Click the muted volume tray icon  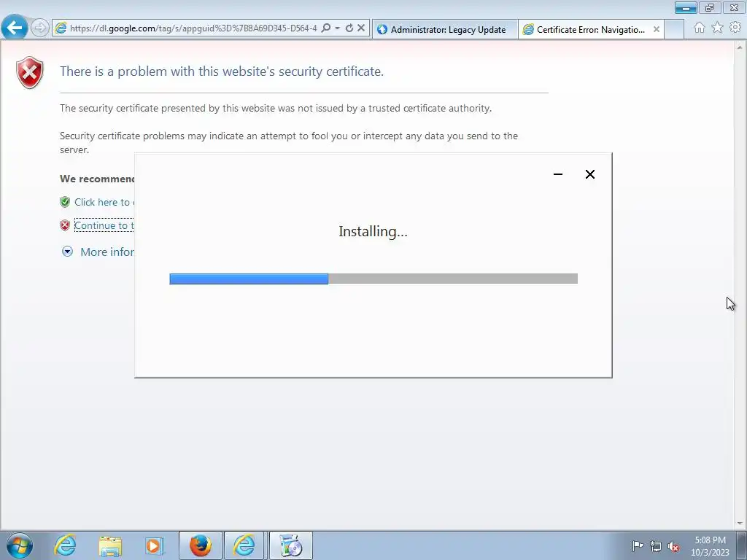(673, 546)
